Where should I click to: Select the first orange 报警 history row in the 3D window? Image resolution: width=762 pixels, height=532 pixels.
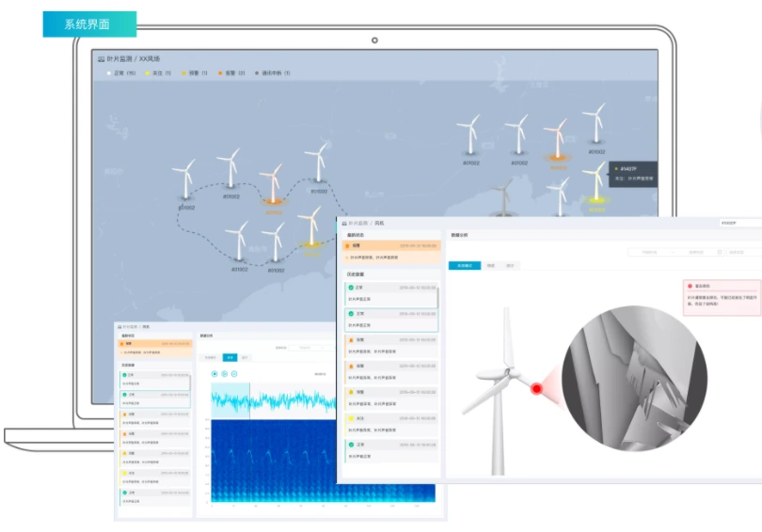pyautogui.click(x=391, y=346)
